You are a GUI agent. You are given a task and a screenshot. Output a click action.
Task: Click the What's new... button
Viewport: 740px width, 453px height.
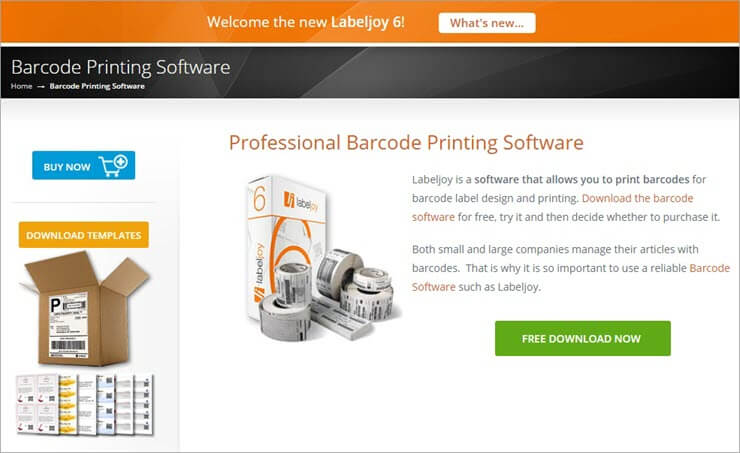(x=487, y=23)
